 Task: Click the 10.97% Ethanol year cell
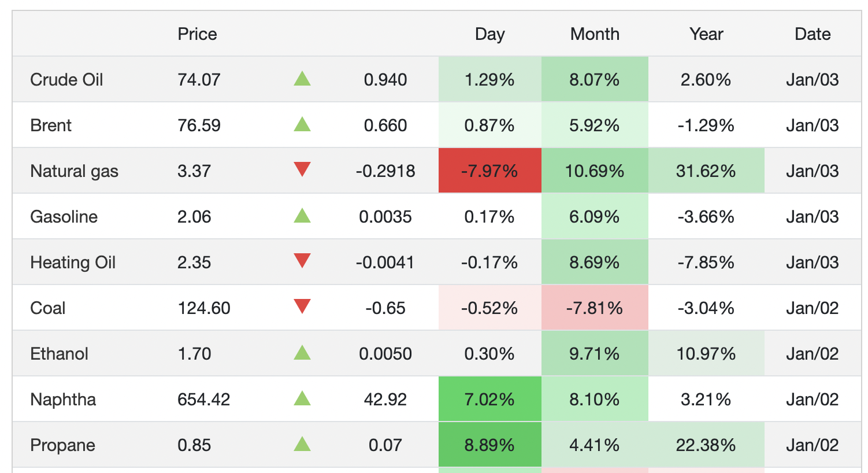click(706, 353)
